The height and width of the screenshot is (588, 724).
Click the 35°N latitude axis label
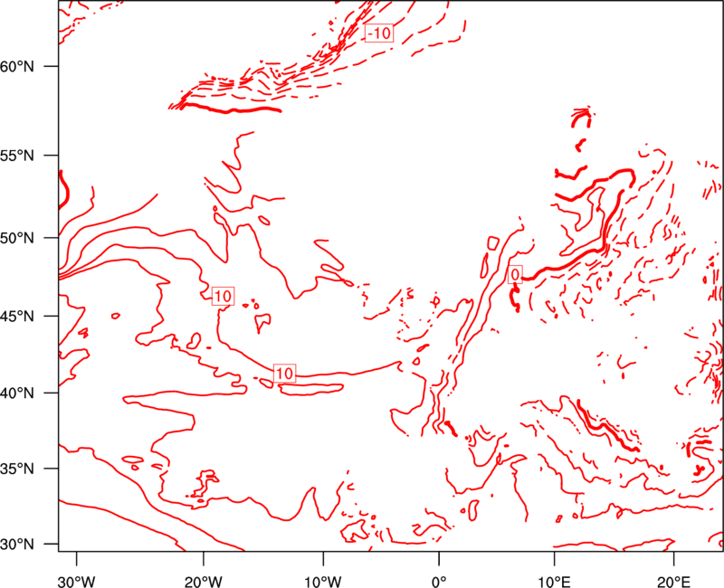(x=17, y=469)
